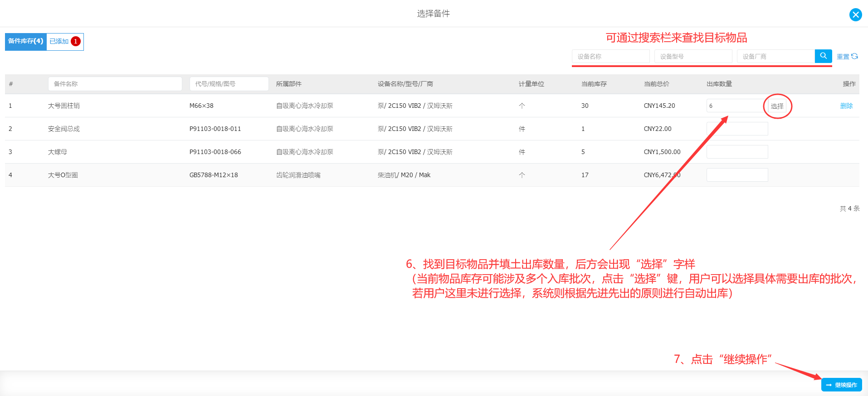Click 出库数量 field for 大号O型圈
The image size is (868, 396).
tap(737, 175)
